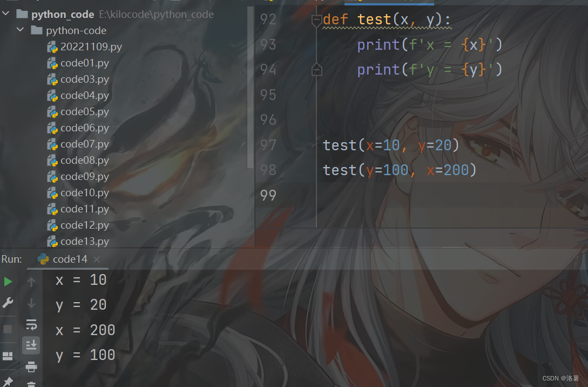Rerun code14 with green play icon

[x=8, y=282]
